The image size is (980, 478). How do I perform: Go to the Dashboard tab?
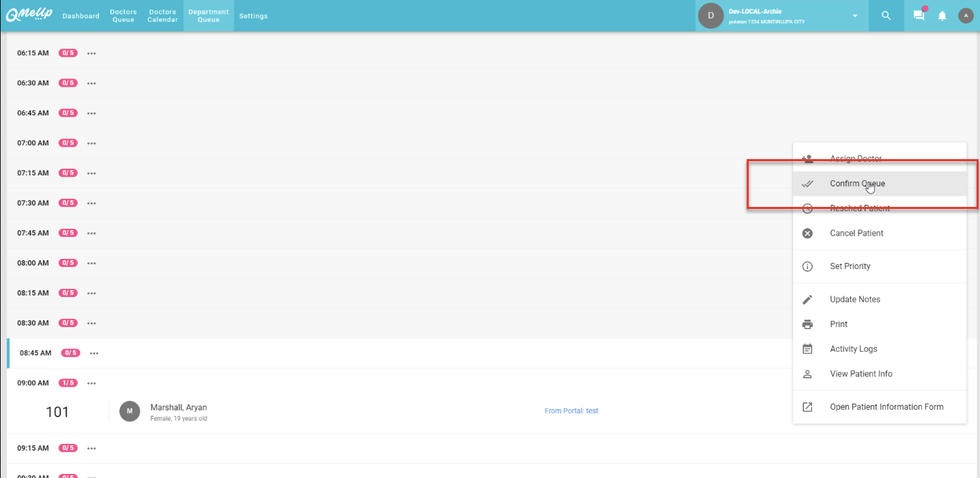pyautogui.click(x=81, y=16)
